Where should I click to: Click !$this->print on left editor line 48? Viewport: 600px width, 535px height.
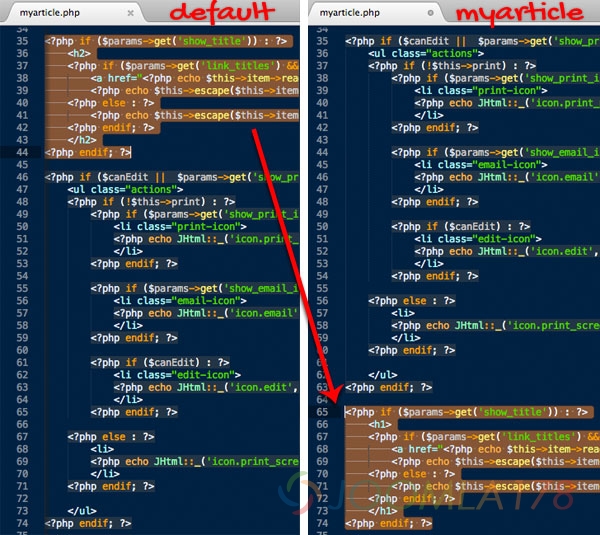[x=163, y=202]
